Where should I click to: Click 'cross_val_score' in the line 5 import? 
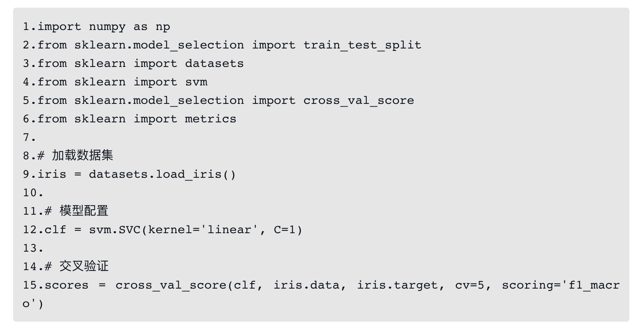coord(358,100)
